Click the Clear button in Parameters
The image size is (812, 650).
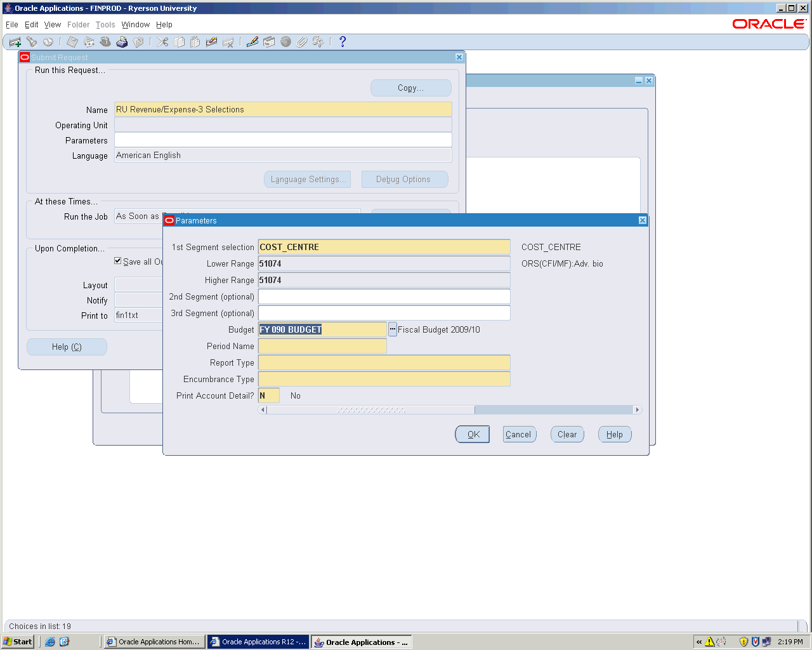point(567,435)
